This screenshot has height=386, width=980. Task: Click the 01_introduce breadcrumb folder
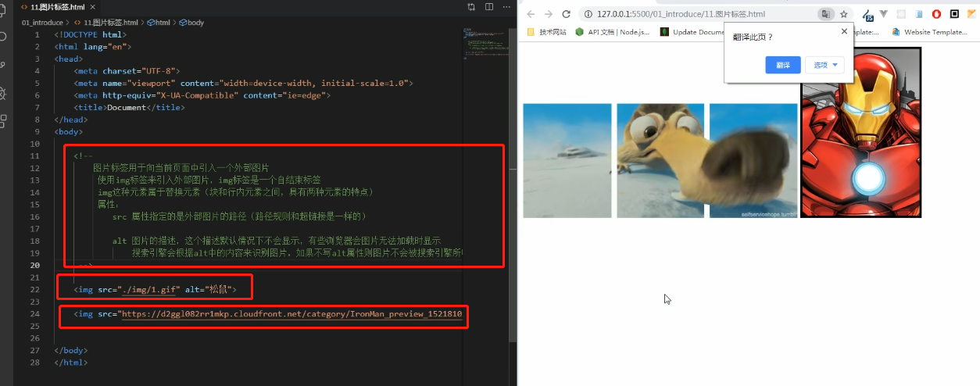point(42,23)
